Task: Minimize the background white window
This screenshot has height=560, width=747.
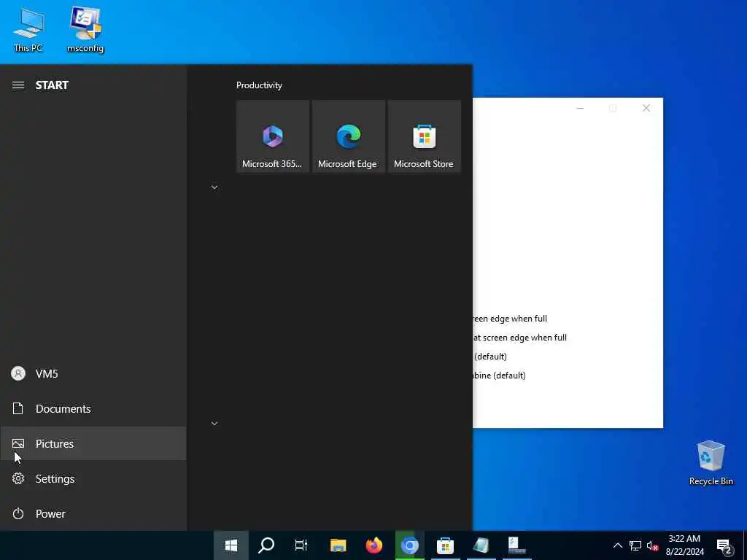Action: point(580,108)
